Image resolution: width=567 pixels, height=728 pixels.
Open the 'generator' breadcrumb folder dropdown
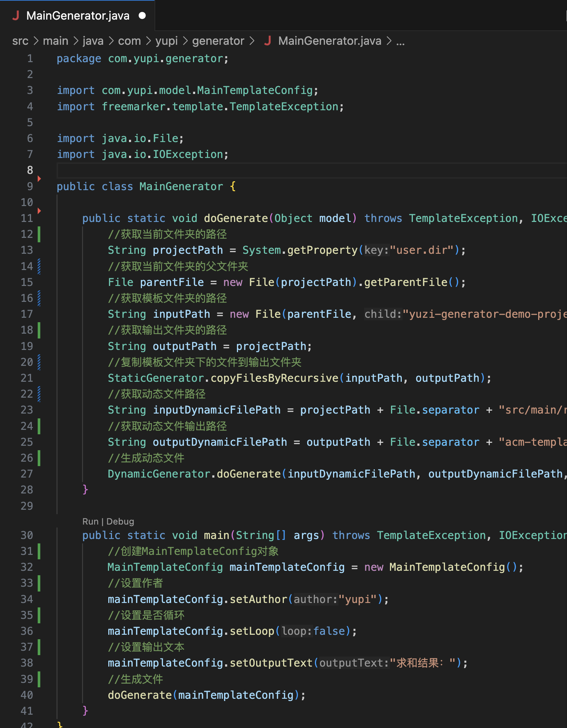click(x=218, y=41)
